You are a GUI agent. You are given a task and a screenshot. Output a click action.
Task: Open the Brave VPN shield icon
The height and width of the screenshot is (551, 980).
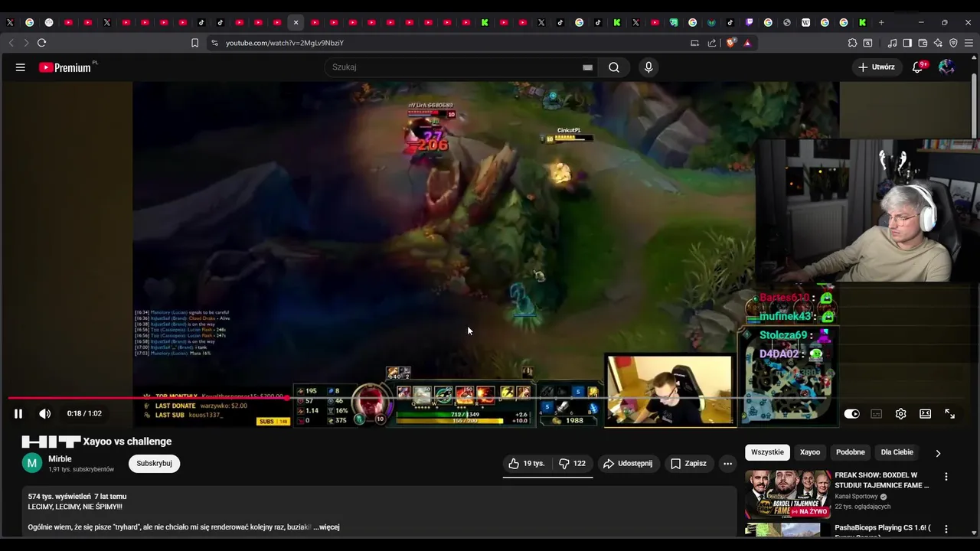pyautogui.click(x=953, y=43)
